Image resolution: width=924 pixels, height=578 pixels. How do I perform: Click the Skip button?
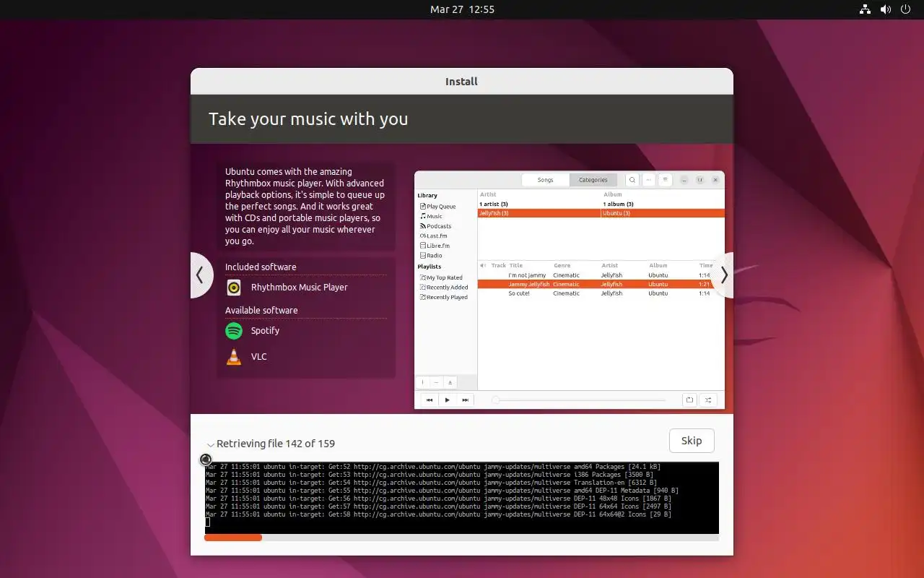[x=692, y=441]
